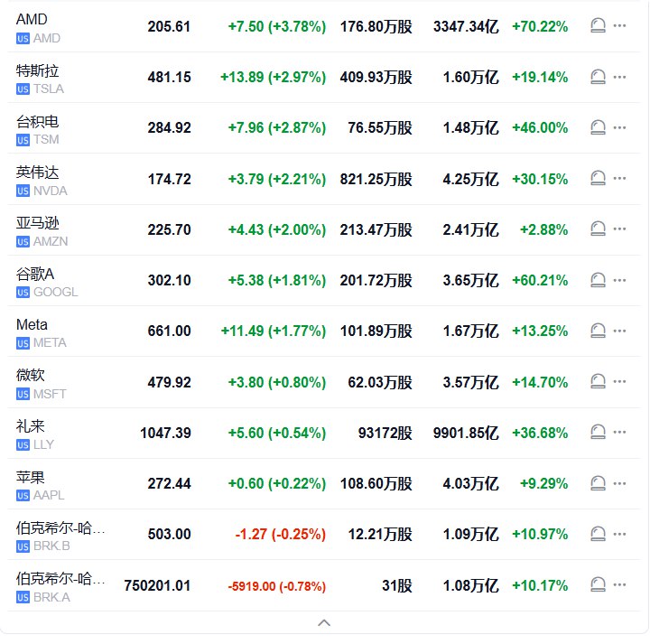The width and height of the screenshot is (650, 644).
Task: Open the 苹果 stock name link
Action: point(30,477)
